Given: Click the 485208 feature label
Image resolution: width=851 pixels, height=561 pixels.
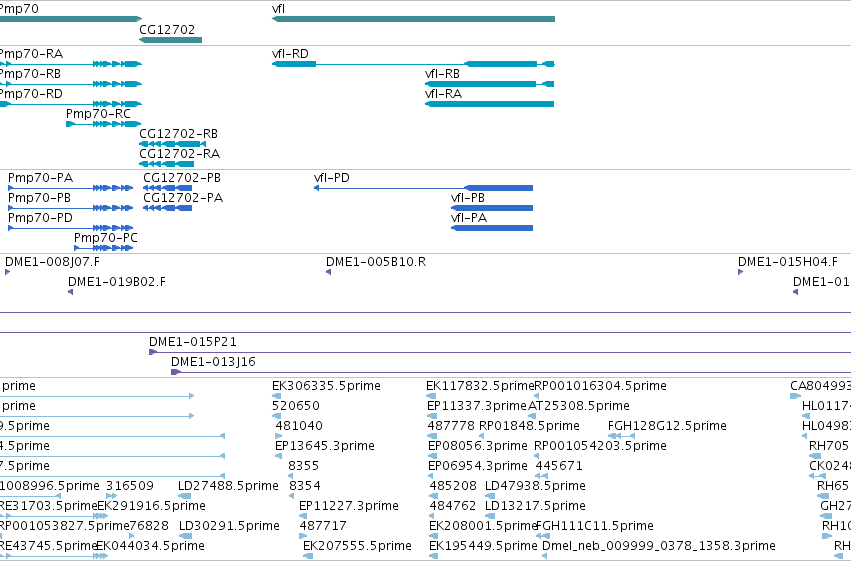Looking at the screenshot, I should 453,486.
